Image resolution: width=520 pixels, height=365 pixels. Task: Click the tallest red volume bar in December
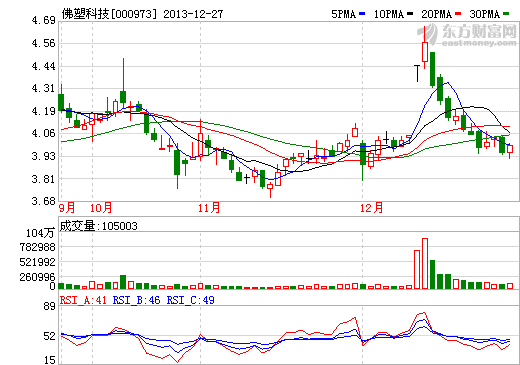pos(425,263)
